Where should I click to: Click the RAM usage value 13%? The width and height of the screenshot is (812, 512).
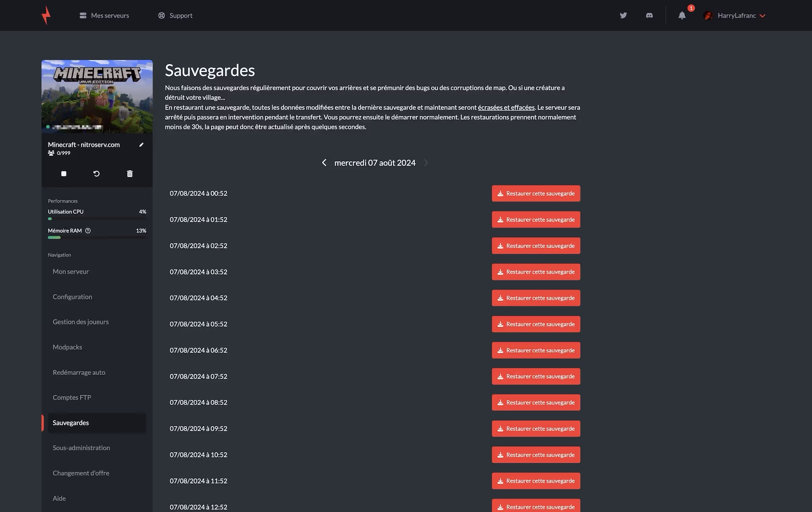141,231
